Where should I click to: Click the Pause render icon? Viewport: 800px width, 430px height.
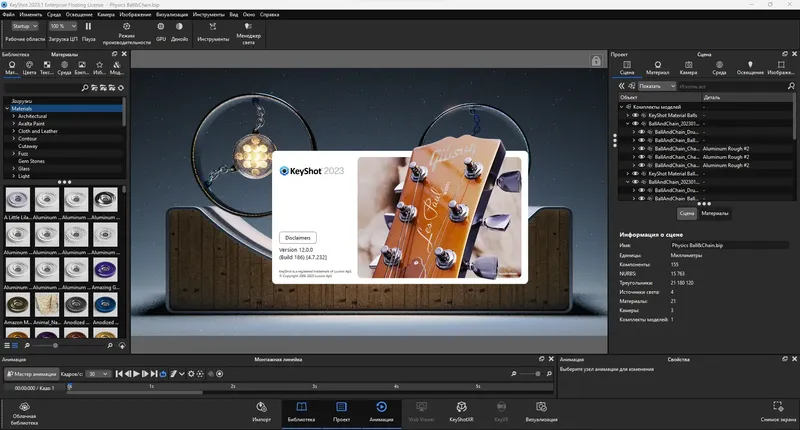tap(88, 25)
